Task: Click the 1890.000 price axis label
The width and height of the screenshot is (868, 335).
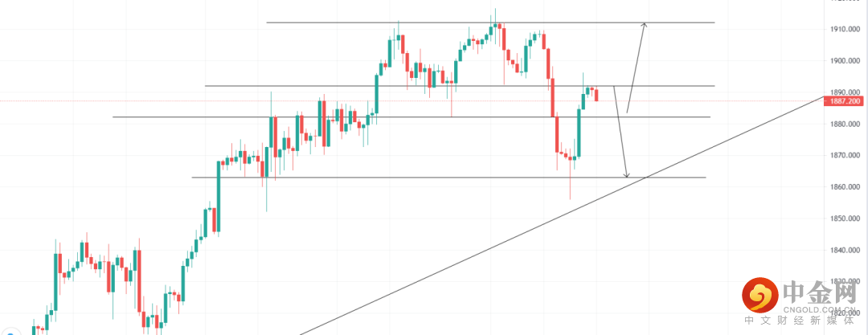Action: 847,92
